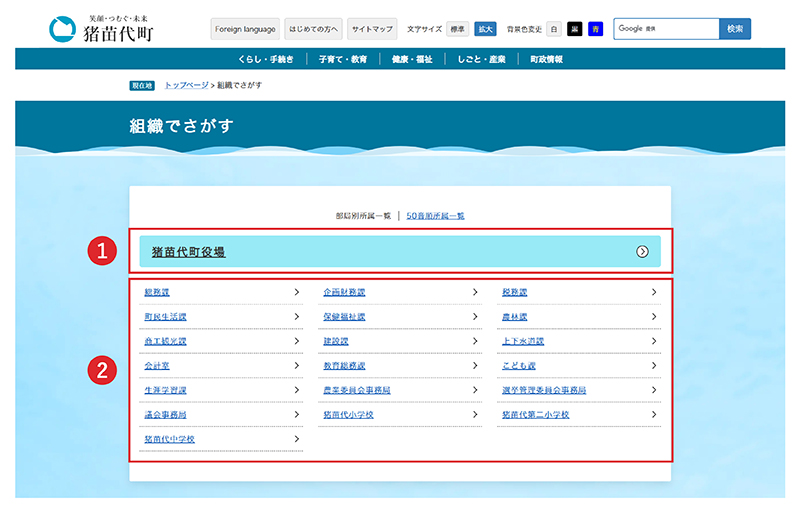800x510 pixels.
Task: Set text size to 拡大
Action: (x=484, y=29)
